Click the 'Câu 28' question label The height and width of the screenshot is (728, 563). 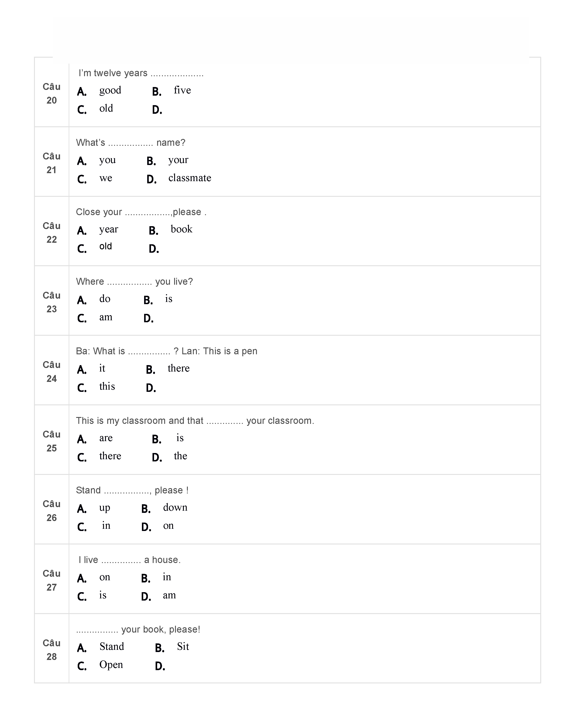click(x=52, y=650)
